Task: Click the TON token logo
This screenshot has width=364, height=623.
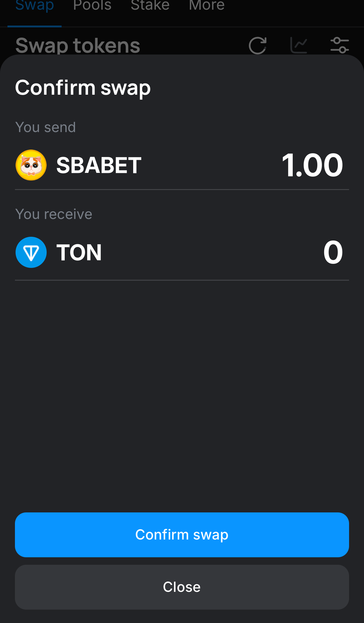Action: [31, 252]
